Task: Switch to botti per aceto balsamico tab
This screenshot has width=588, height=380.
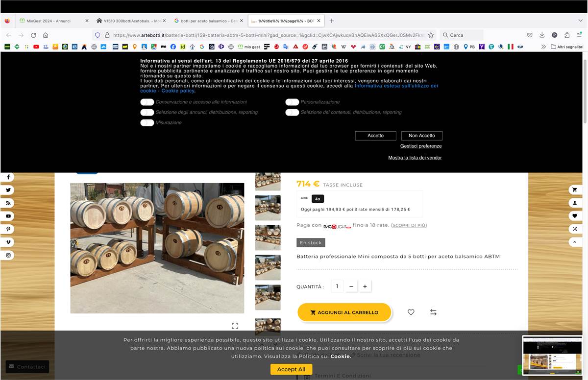Action: 206,21
